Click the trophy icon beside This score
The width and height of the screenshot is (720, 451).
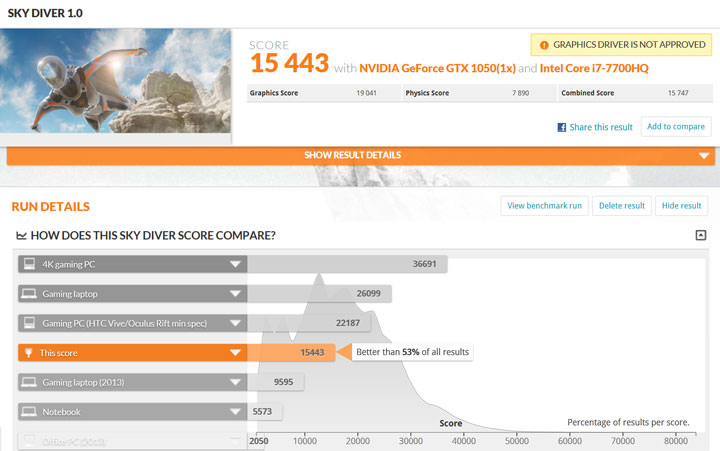(30, 353)
